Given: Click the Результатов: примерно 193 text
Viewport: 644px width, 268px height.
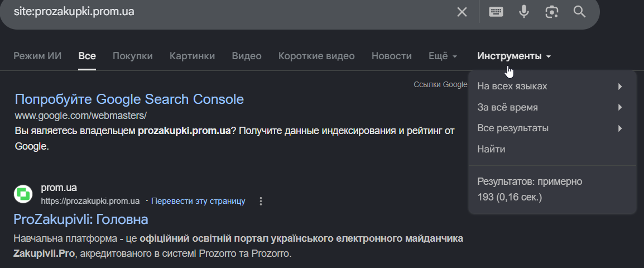Looking at the screenshot, I should (530, 189).
